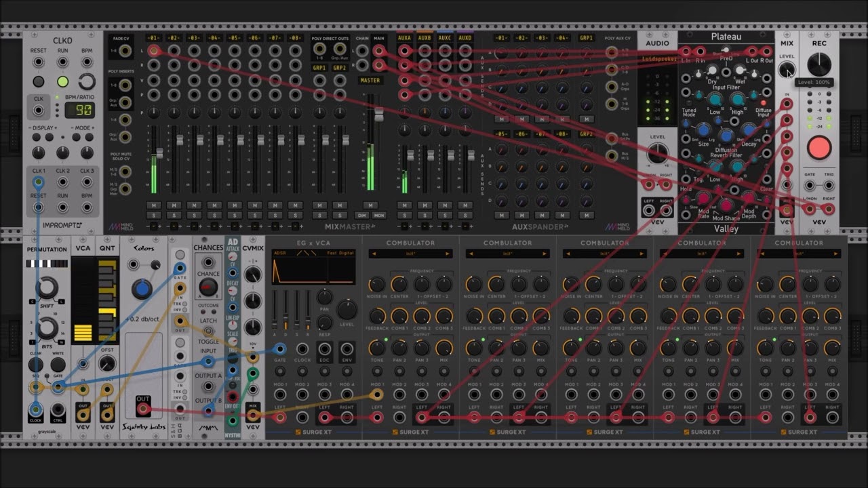Click the MixMaster master fader handle
The image size is (868, 488).
(378, 115)
